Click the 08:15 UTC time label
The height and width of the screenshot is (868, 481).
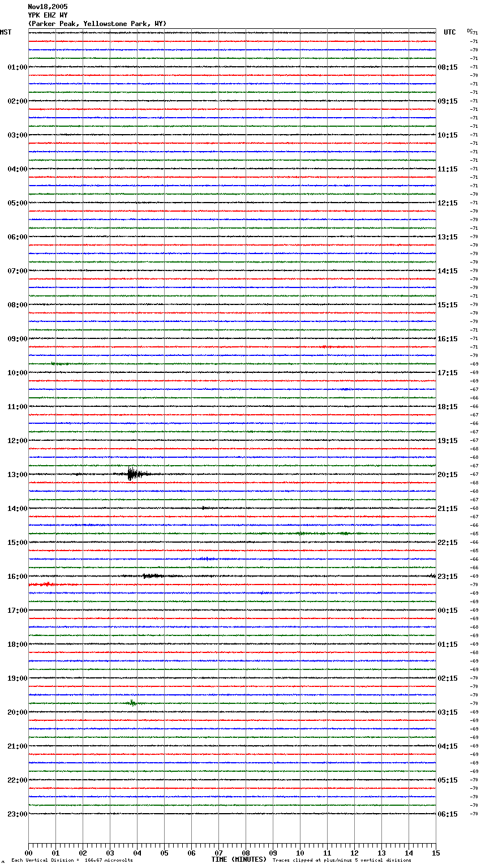[x=448, y=67]
